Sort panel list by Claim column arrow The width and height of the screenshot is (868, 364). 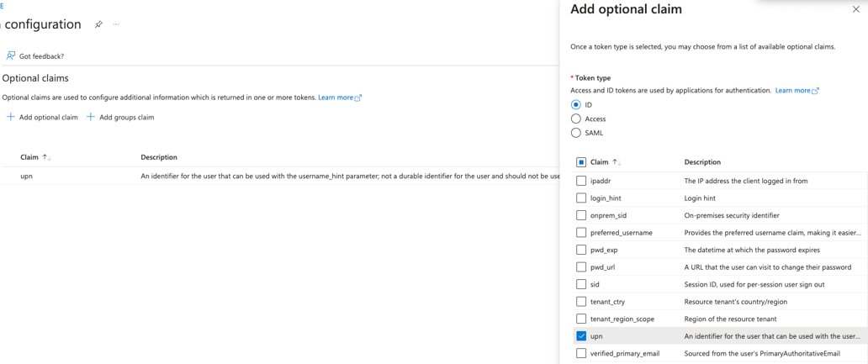click(x=617, y=162)
